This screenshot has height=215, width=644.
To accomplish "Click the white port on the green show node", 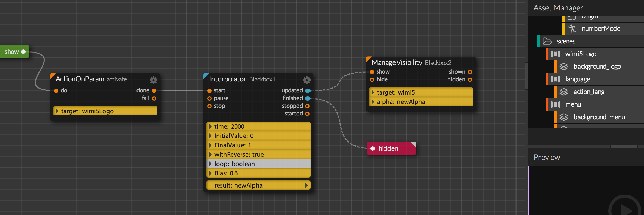I will click(x=23, y=52).
